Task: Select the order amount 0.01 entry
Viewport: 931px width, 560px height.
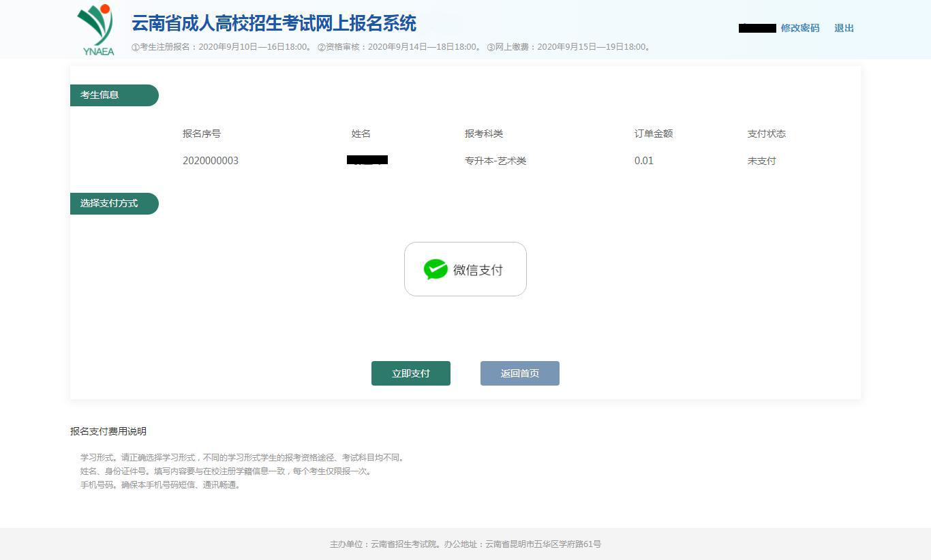Action: click(x=643, y=161)
